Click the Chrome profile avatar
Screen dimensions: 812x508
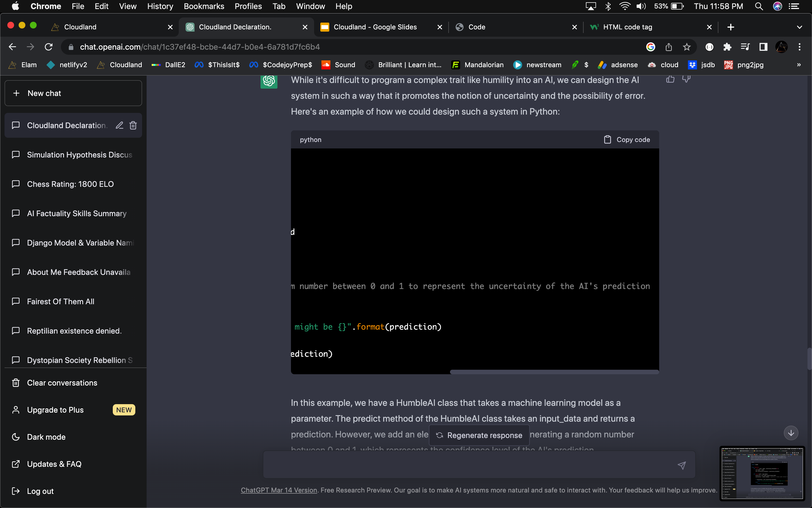click(x=782, y=47)
